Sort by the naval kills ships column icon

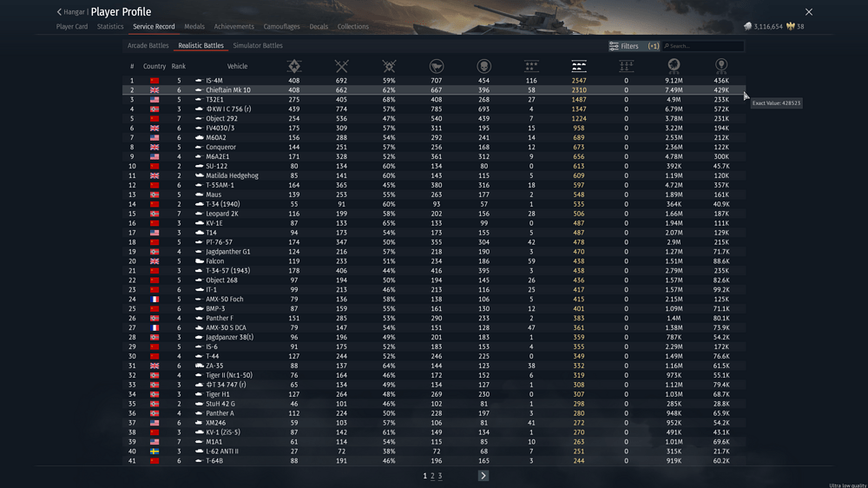click(626, 66)
